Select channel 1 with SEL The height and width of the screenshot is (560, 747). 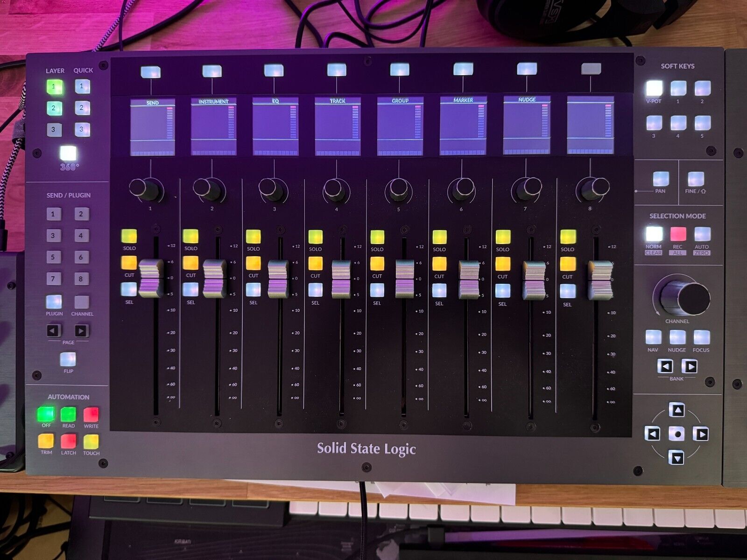tap(129, 289)
